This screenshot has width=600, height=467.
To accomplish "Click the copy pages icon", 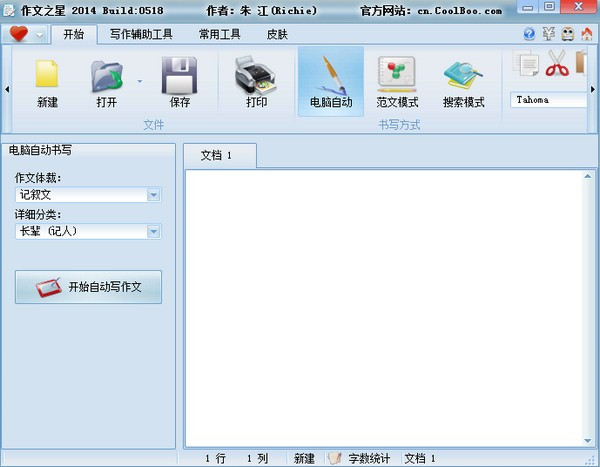I will [526, 64].
